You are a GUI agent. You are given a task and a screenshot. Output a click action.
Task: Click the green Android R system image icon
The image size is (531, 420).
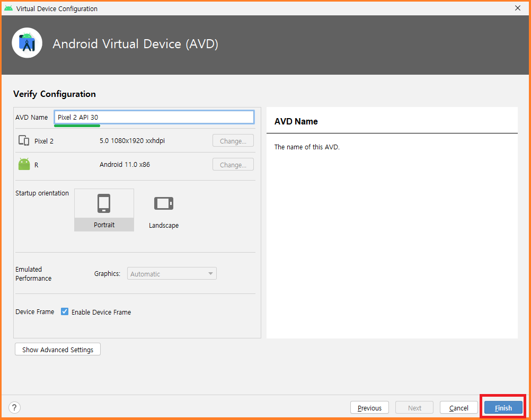(x=24, y=164)
